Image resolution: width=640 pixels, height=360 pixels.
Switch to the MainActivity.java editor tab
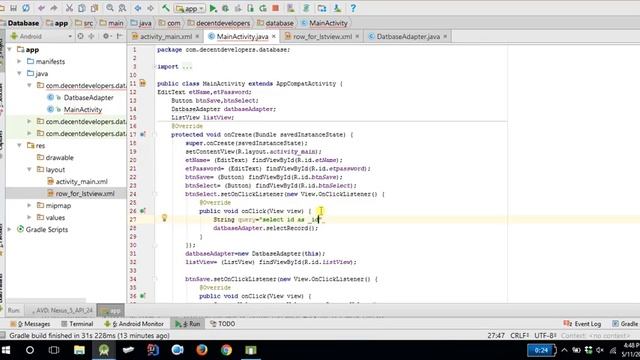click(x=242, y=36)
